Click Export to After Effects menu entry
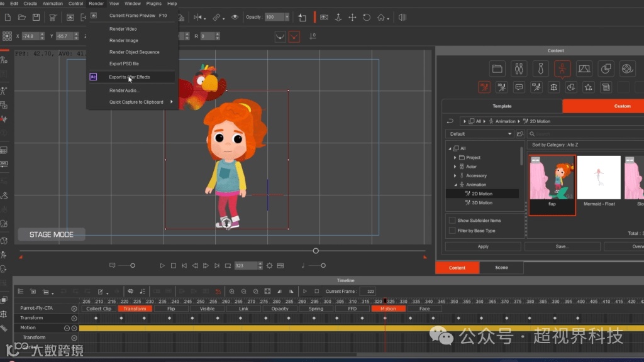Screen dimensions: 644x362 [129, 77]
